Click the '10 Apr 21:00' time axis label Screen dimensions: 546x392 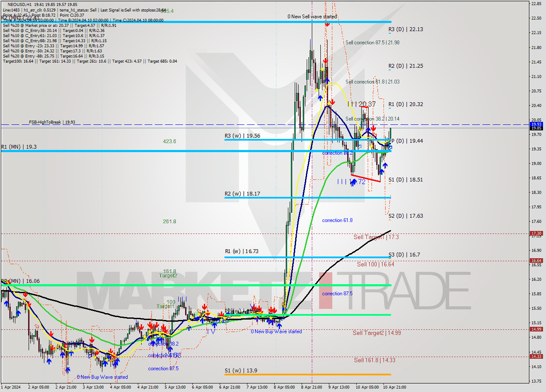coord(394,387)
